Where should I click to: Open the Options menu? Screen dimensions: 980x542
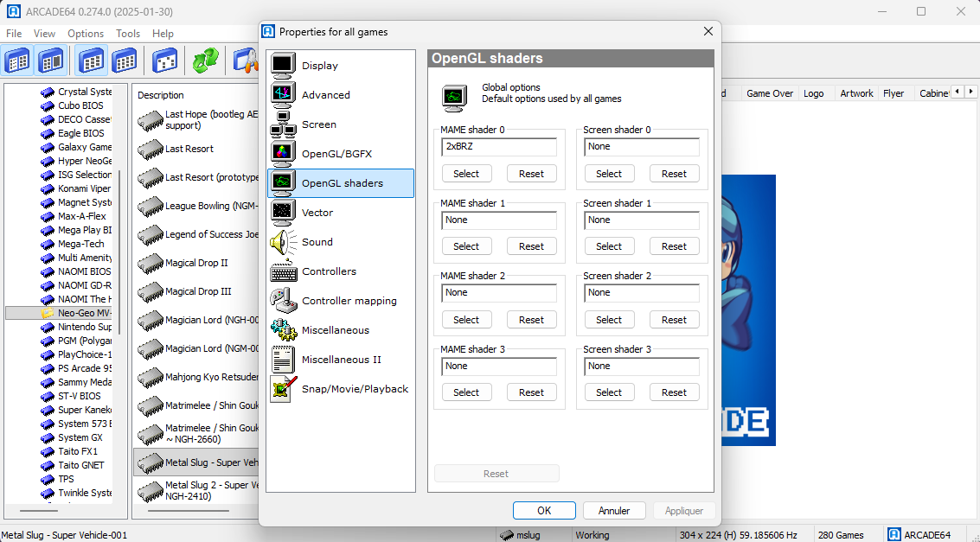click(x=86, y=34)
